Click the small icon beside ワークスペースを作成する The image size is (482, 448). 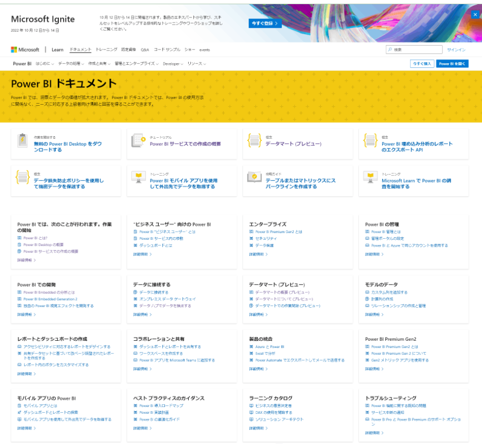tap(135, 353)
